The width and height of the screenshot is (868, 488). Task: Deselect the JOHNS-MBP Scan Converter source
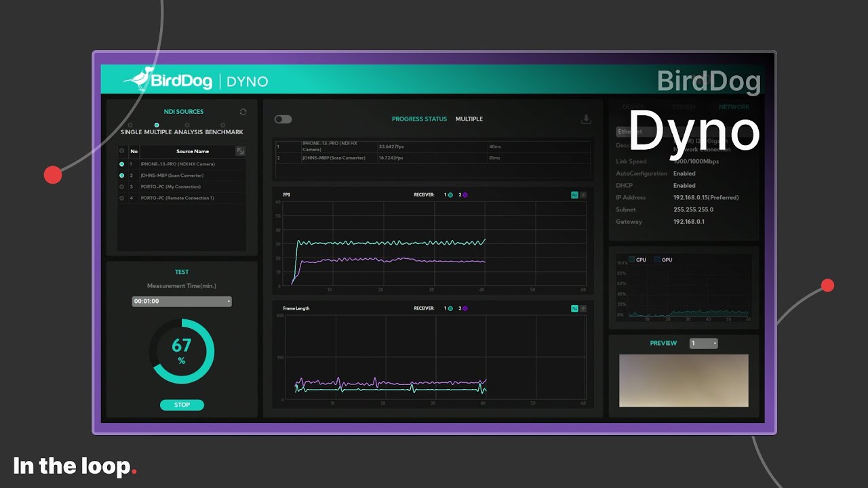[x=122, y=176]
